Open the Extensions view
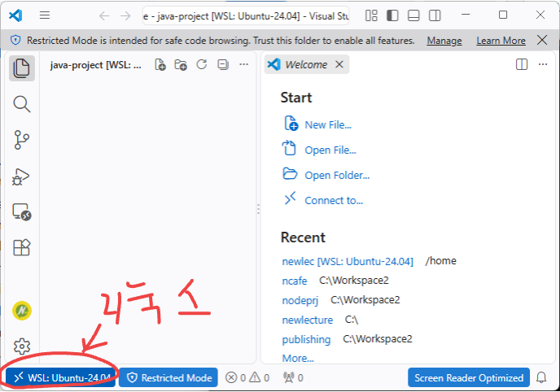Image resolution: width=560 pixels, height=392 pixels. click(x=21, y=247)
